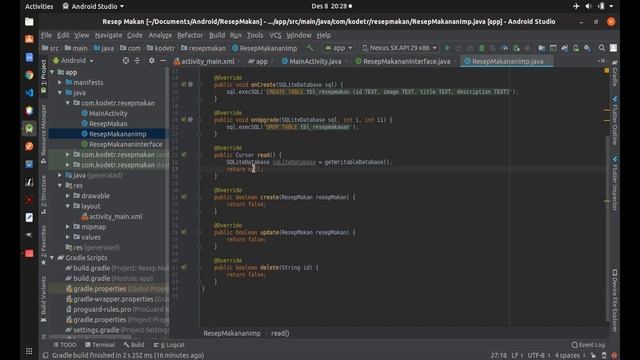The height and width of the screenshot is (360, 640).
Task: Click the Collapse All icon in Project panel
Action: pos(137,60)
